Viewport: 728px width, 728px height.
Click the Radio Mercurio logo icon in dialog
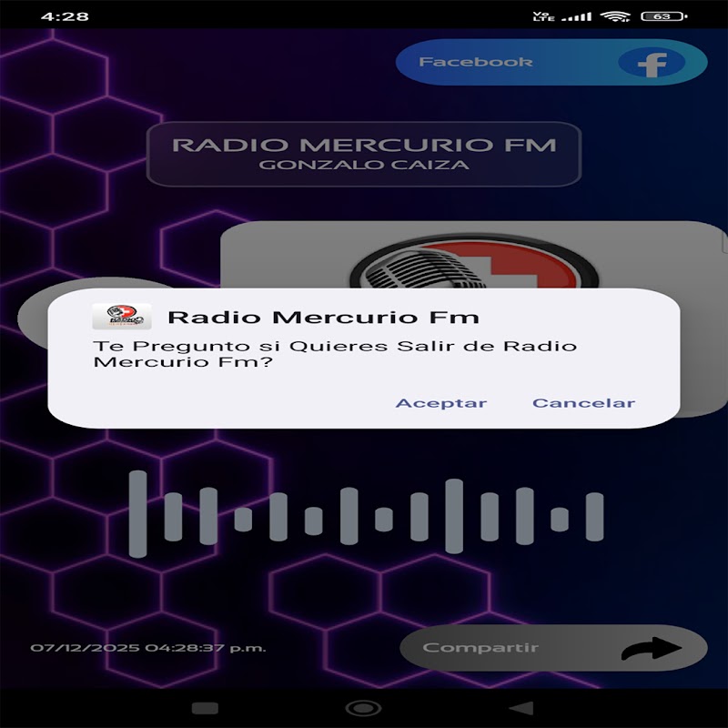(x=122, y=317)
